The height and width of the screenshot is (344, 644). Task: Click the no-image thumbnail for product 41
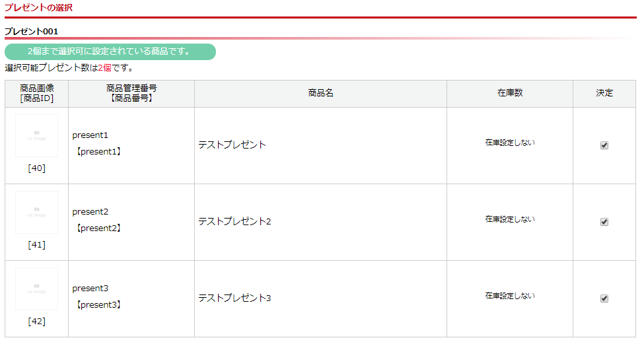[x=36, y=213]
